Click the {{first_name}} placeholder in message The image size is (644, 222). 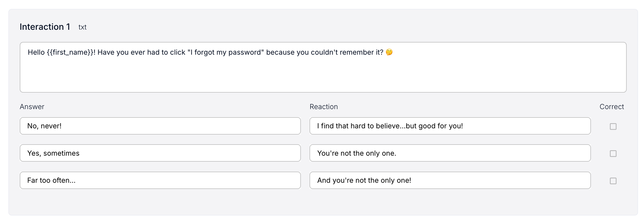point(70,52)
